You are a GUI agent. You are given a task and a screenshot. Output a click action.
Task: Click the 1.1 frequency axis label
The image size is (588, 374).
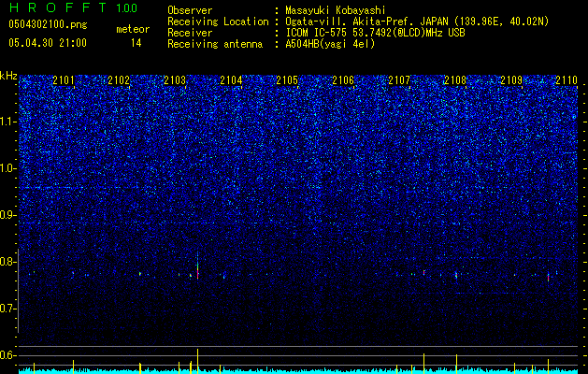[x=7, y=122]
